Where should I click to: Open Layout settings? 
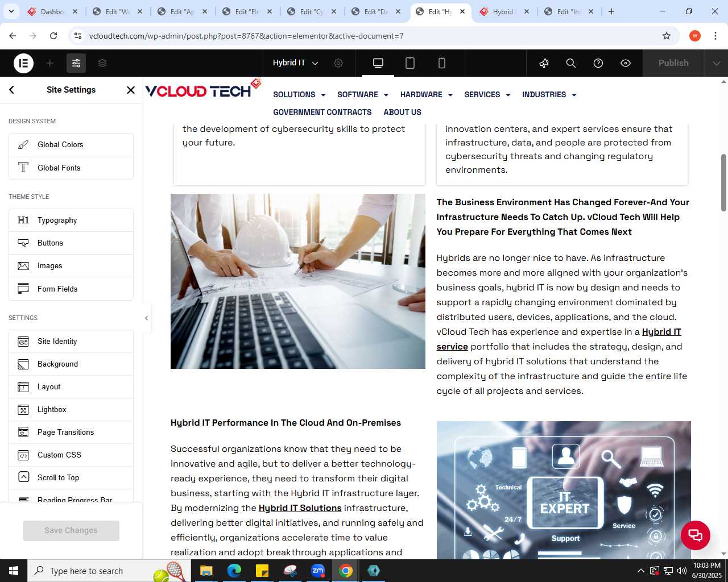[71, 386]
